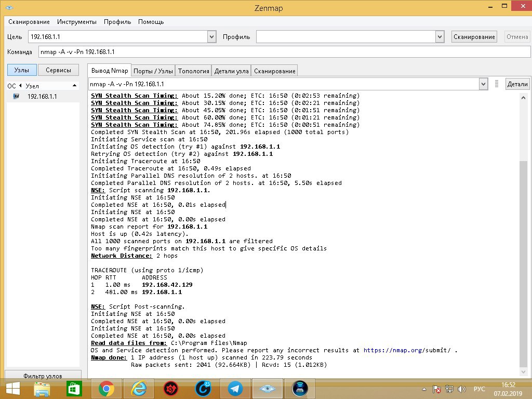
Task: Expand the Профиль profile dropdown
Action: click(440, 37)
